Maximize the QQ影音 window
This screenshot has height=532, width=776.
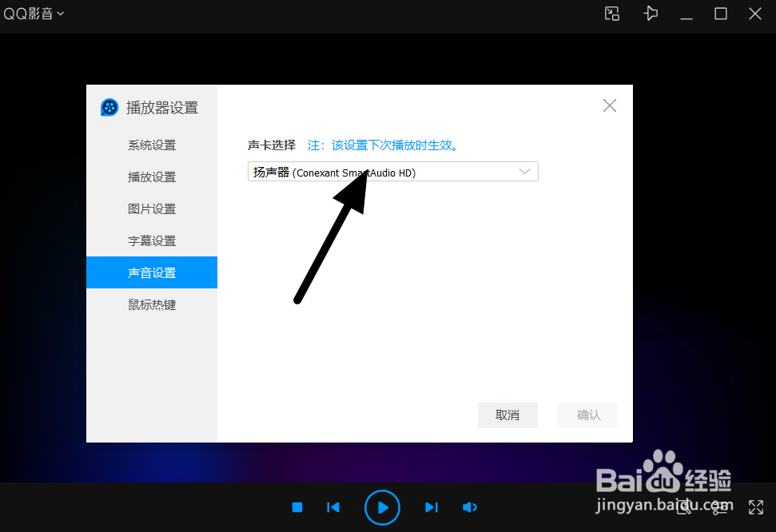pyautogui.click(x=721, y=14)
